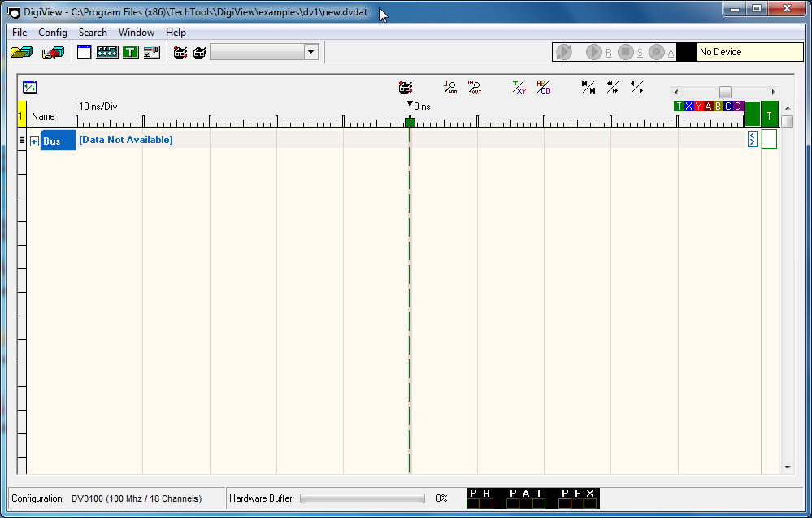Open the Config menu
Image resolution: width=812 pixels, height=518 pixels.
53,32
